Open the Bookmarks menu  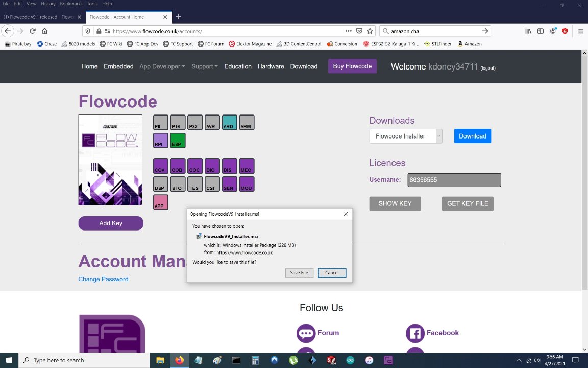71,4
